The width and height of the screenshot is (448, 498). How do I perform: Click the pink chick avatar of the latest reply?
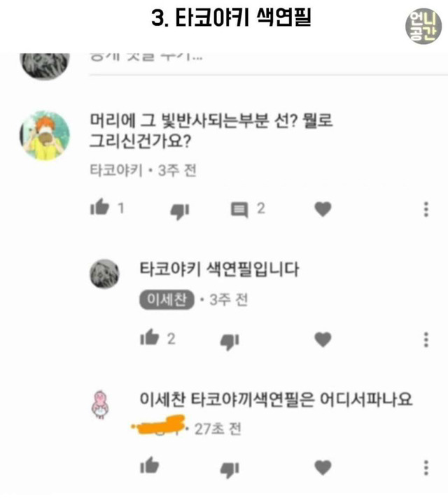[x=100, y=404]
